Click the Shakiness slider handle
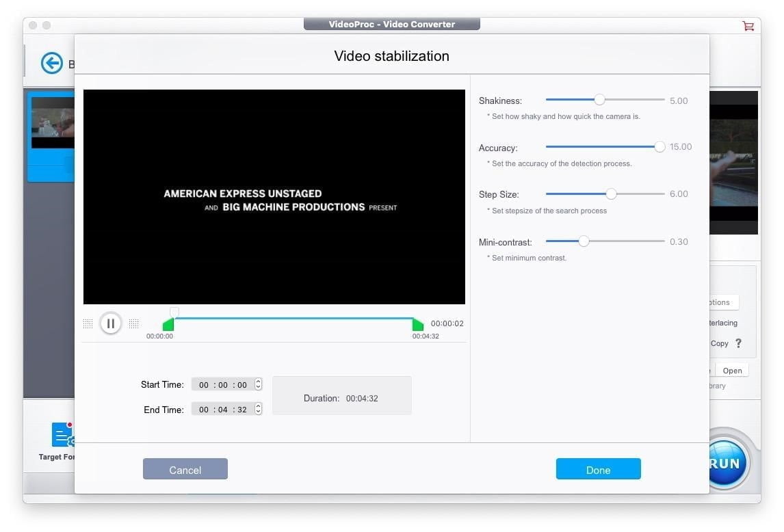784x532 pixels. tap(599, 100)
